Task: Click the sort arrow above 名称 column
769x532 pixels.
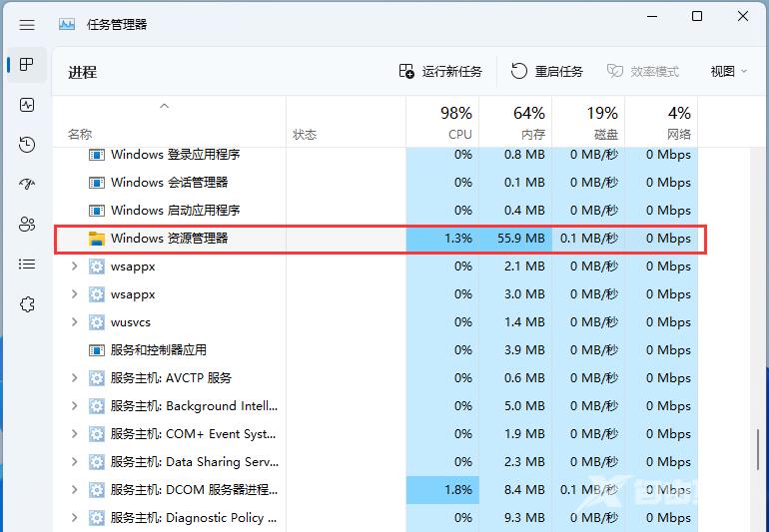Action: 165,106
